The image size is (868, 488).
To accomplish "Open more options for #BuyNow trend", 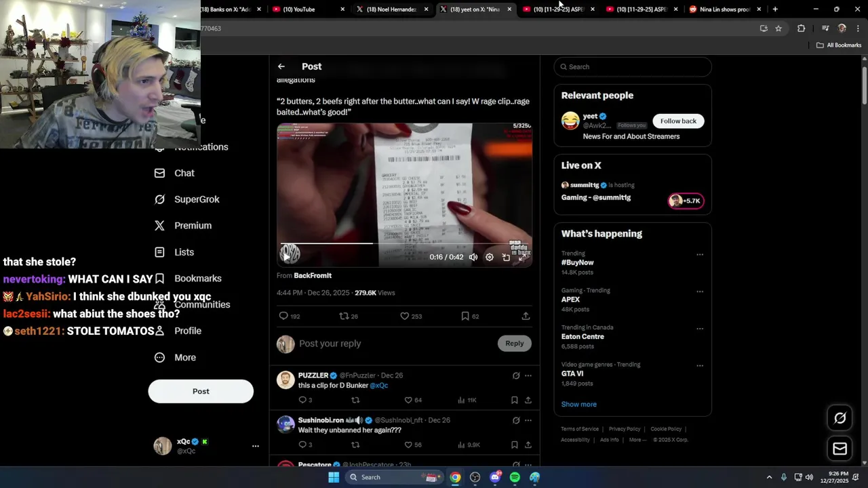I will tap(700, 255).
